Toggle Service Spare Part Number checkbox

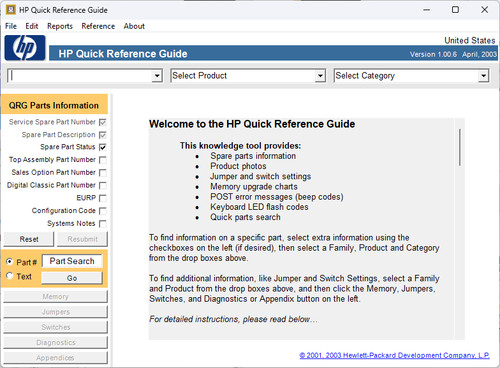[103, 122]
